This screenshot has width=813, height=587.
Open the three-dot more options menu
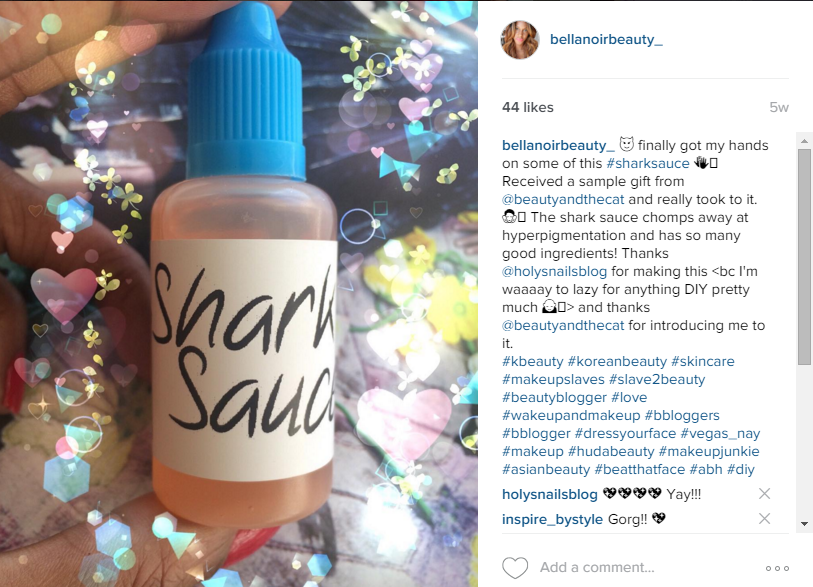coord(777,568)
